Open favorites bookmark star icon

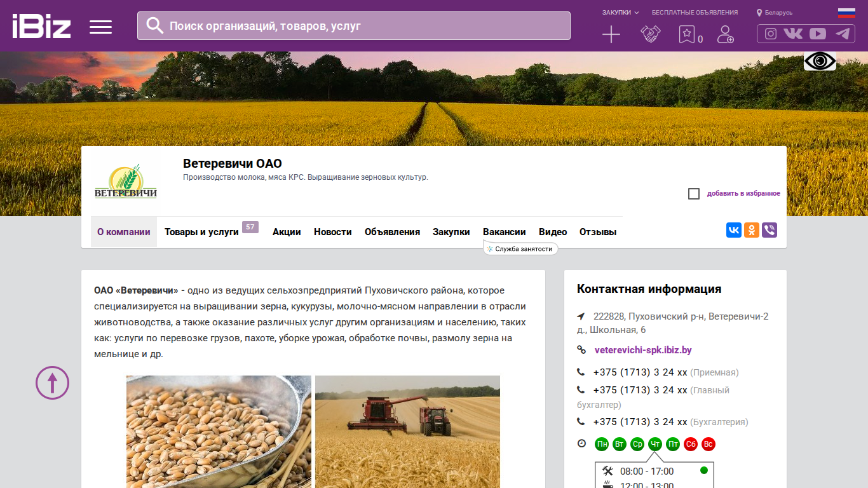click(686, 34)
